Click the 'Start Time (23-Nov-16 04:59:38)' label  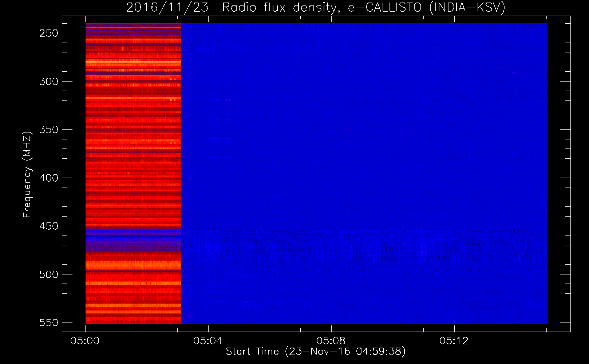click(x=316, y=352)
